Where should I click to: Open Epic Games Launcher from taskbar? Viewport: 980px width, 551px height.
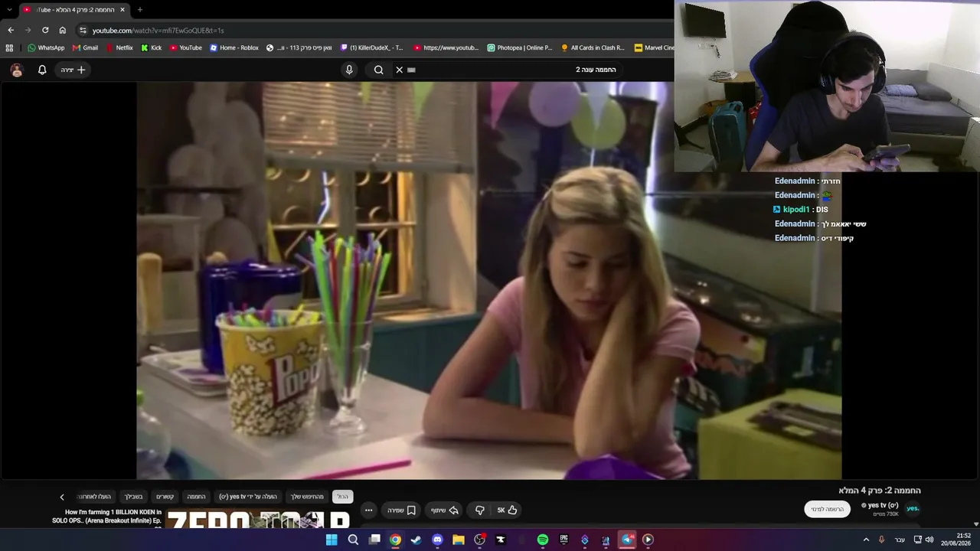pyautogui.click(x=563, y=540)
